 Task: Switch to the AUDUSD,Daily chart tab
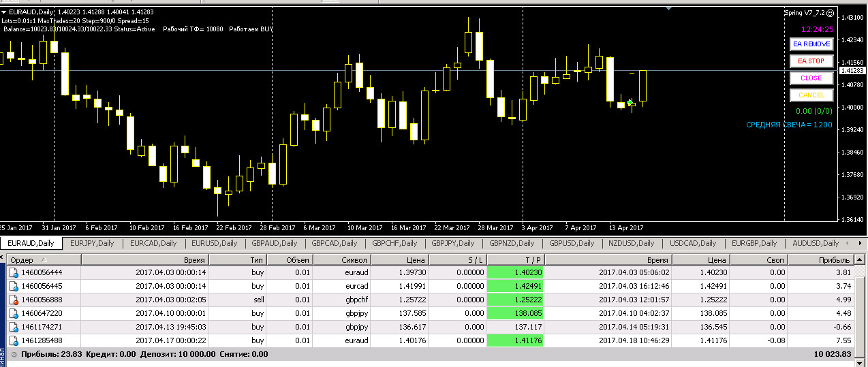tap(816, 243)
